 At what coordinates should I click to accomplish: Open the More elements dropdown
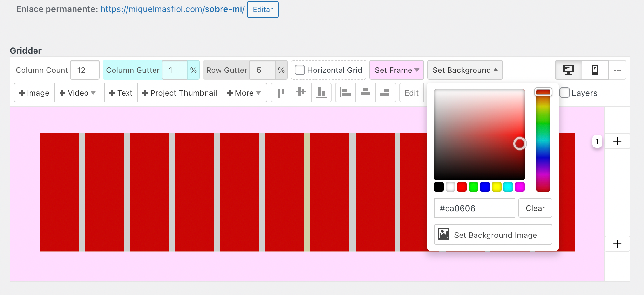(x=244, y=93)
